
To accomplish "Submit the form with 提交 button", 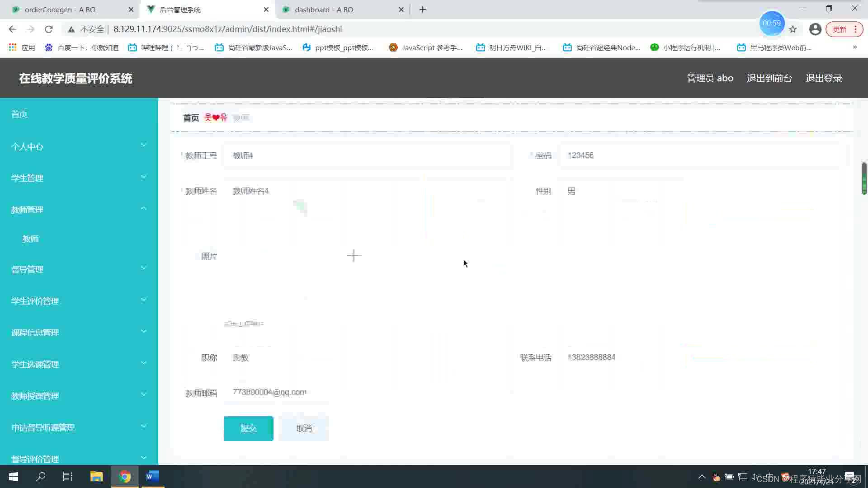I will pos(248,428).
